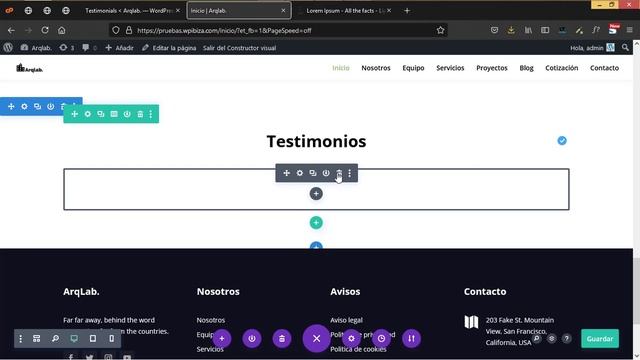Open Añadir new content menu
The height and width of the screenshot is (360, 640).
(x=119, y=48)
